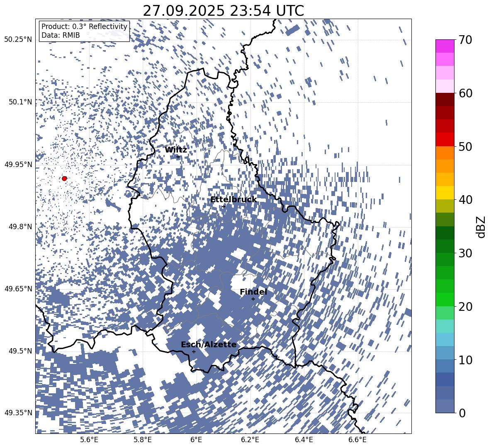The height and width of the screenshot is (448, 491).
Task: Click the 6°E longitude label
Action: tap(196, 440)
